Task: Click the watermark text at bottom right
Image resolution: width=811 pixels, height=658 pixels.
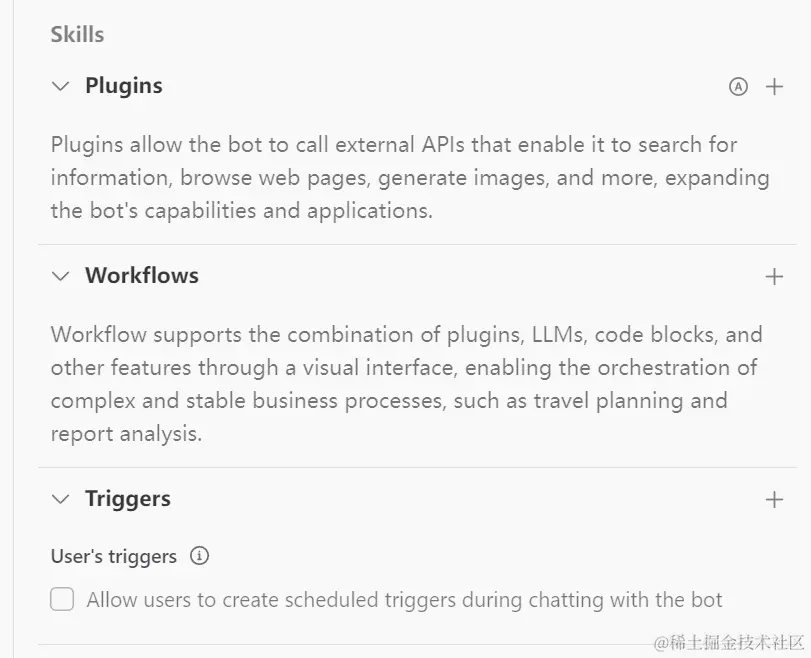Action: tap(728, 642)
